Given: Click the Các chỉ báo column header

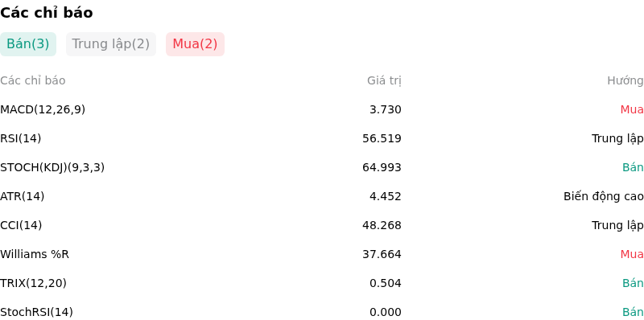Looking at the screenshot, I should [33, 81].
